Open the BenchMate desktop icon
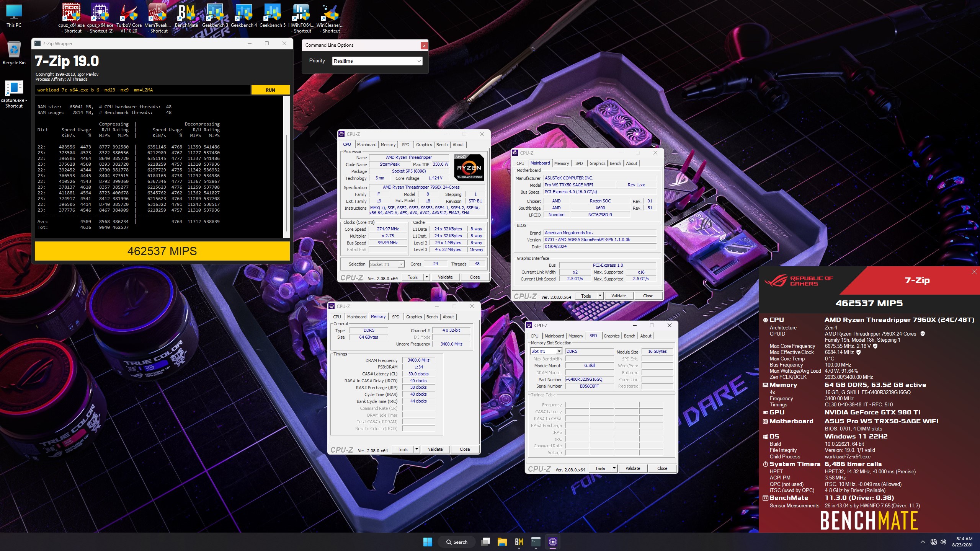The height and width of the screenshot is (551, 980). pos(186,15)
